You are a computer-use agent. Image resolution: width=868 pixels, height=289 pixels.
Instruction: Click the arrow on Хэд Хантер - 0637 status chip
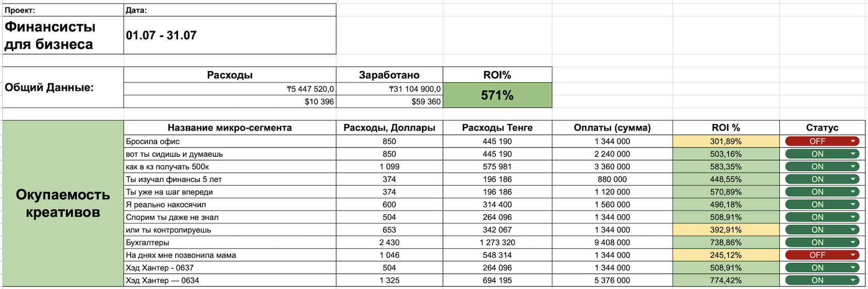tap(853, 268)
